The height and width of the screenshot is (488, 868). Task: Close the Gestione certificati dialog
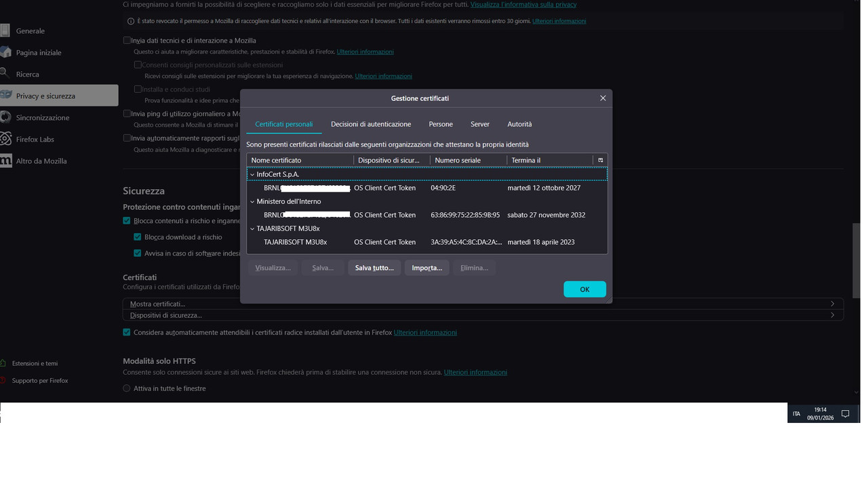tap(603, 98)
